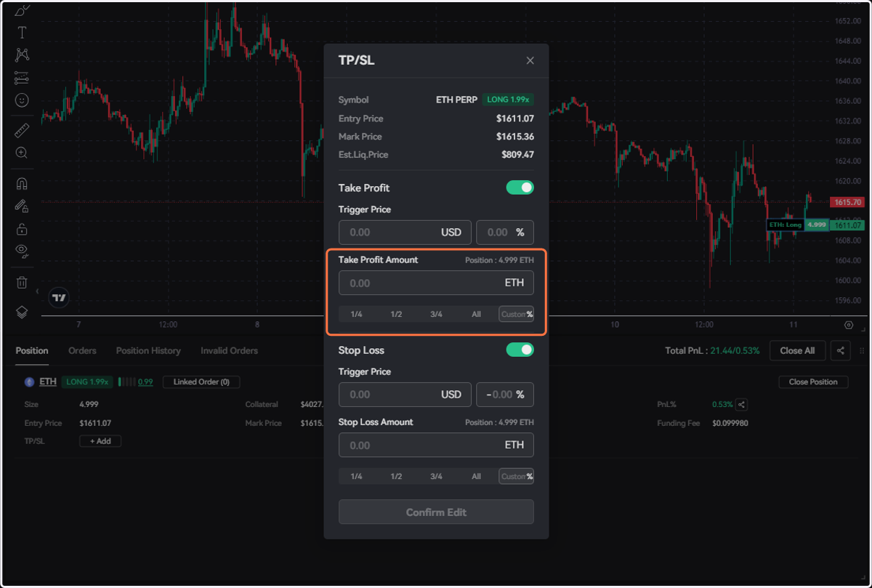Viewport: 872px width, 588px height.
Task: Click the Confirm Edit button
Action: pos(436,512)
